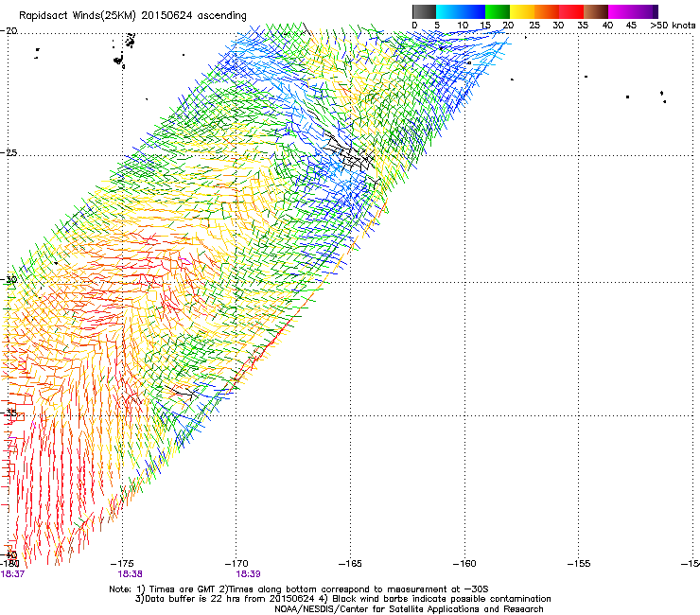Image resolution: width=700 pixels, height=615 pixels.
Task: Click the gray 0-5 knots color swatch
Action: tap(424, 11)
